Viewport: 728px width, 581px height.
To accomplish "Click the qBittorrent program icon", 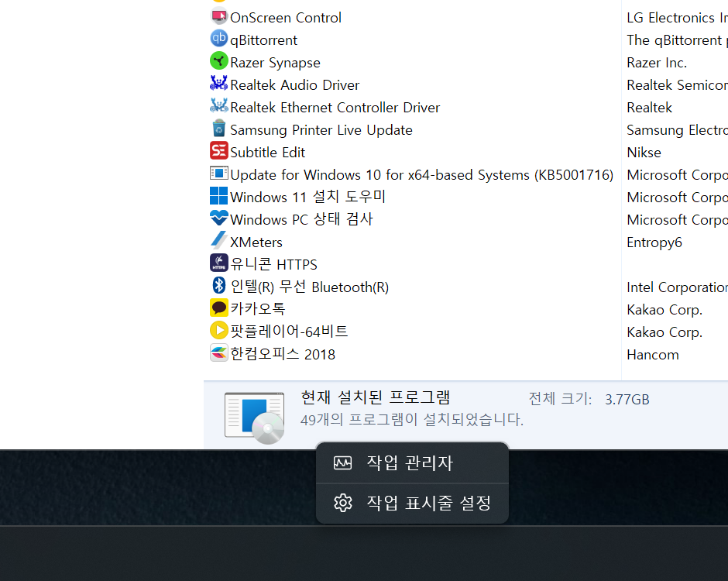I will 218,39.
